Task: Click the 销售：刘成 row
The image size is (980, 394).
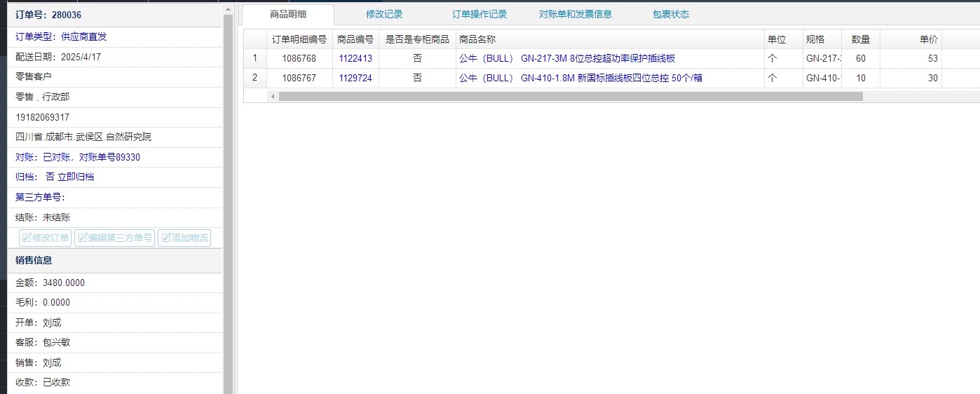Action: tap(115, 362)
